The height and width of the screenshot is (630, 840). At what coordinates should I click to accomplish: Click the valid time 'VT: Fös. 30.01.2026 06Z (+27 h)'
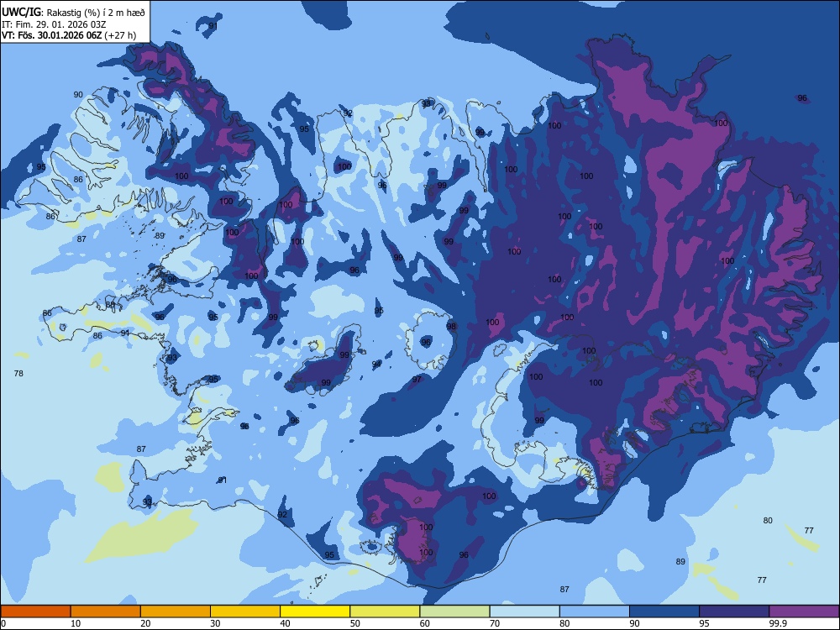click(69, 36)
